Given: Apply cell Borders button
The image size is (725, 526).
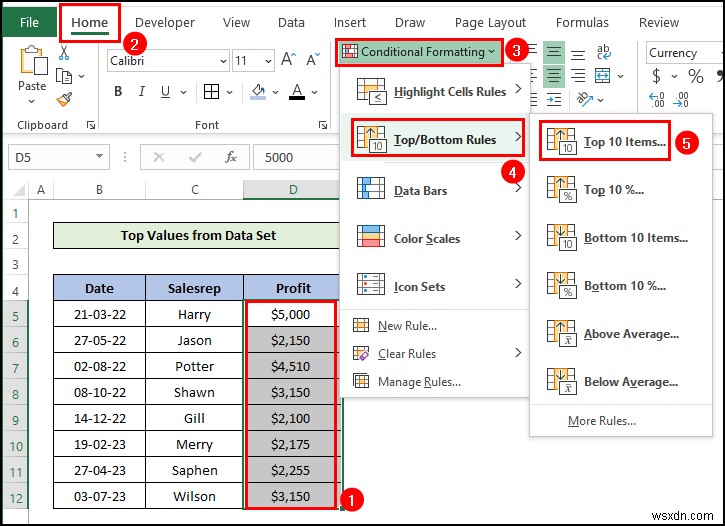Looking at the screenshot, I should (211, 92).
